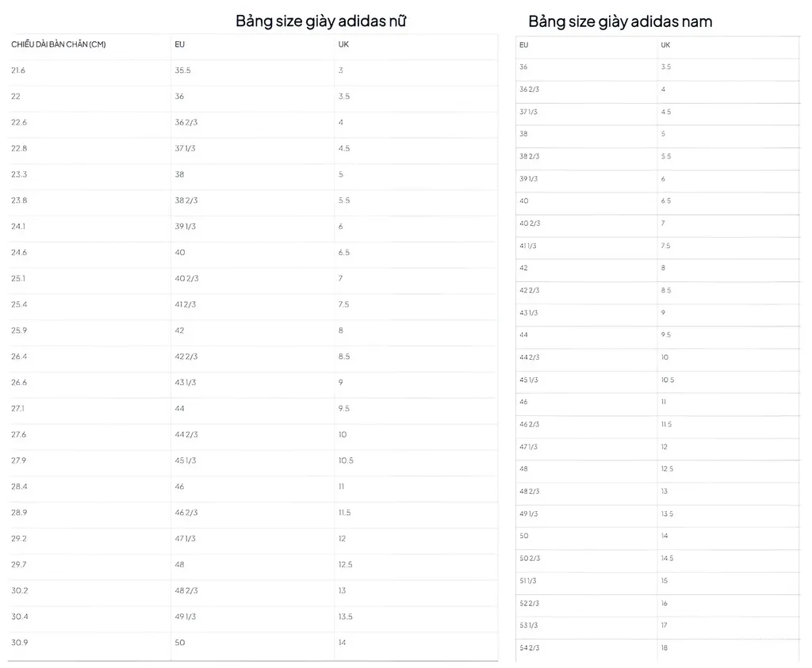Click the 23.3 foot length cell
The image size is (812, 668).
pyautogui.click(x=19, y=174)
